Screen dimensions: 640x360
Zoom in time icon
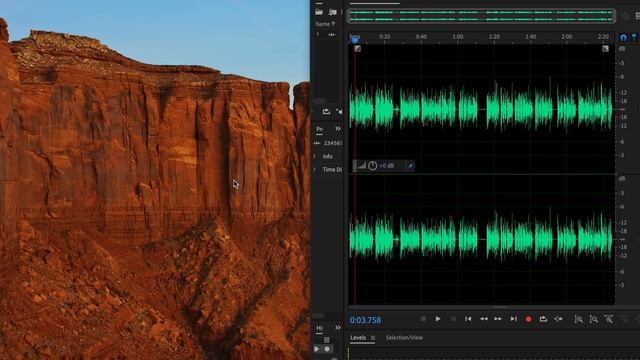(609, 319)
